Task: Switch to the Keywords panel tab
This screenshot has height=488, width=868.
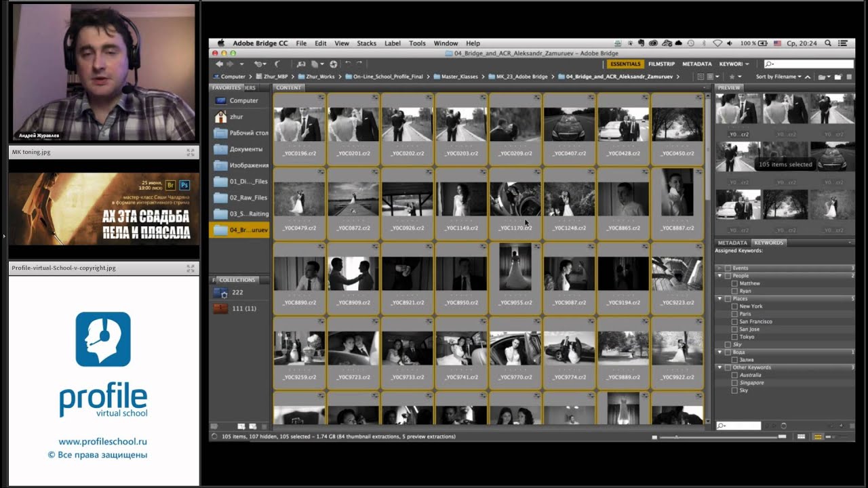Action: coord(768,243)
